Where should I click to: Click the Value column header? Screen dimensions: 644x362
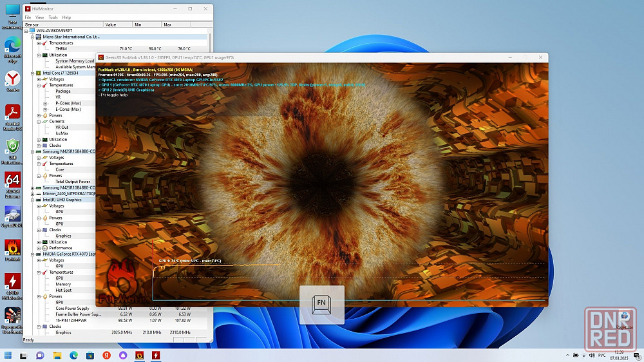(x=117, y=24)
